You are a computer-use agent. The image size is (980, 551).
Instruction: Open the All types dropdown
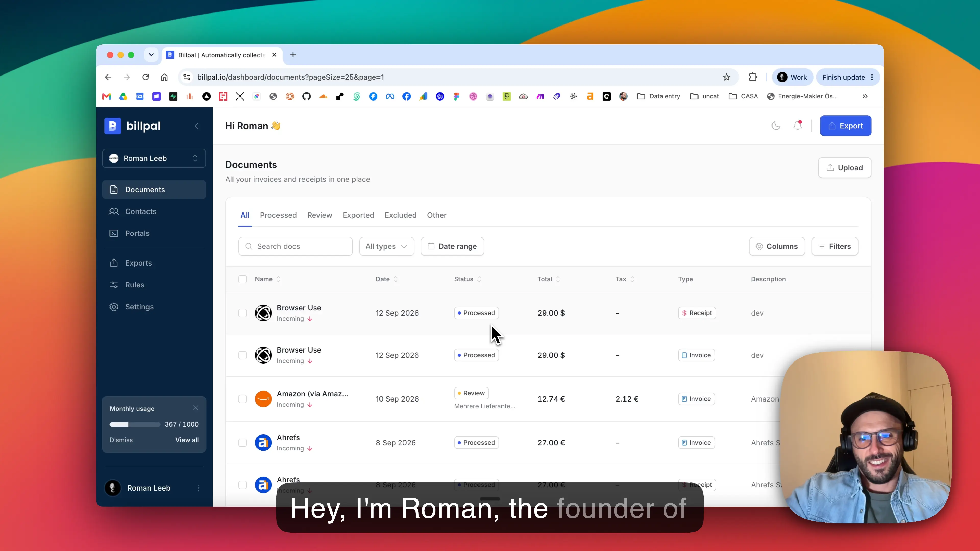point(387,246)
